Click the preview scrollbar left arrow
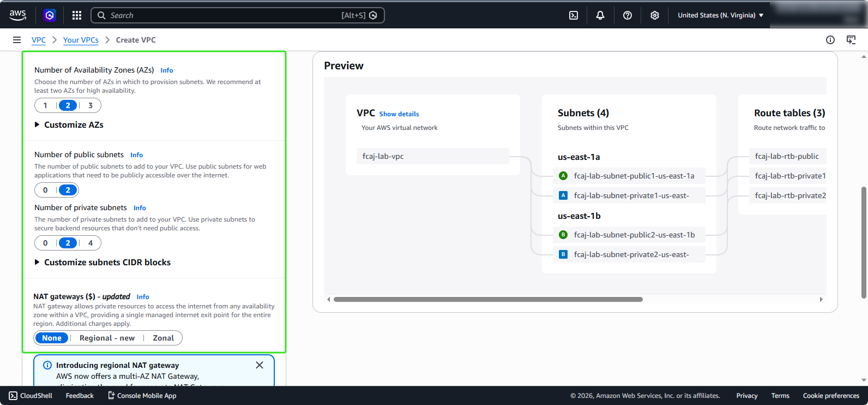868x405 pixels. [329, 299]
